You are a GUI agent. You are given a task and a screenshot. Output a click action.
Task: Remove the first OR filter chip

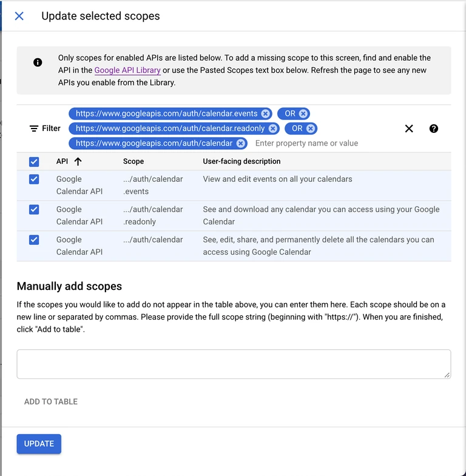303,113
